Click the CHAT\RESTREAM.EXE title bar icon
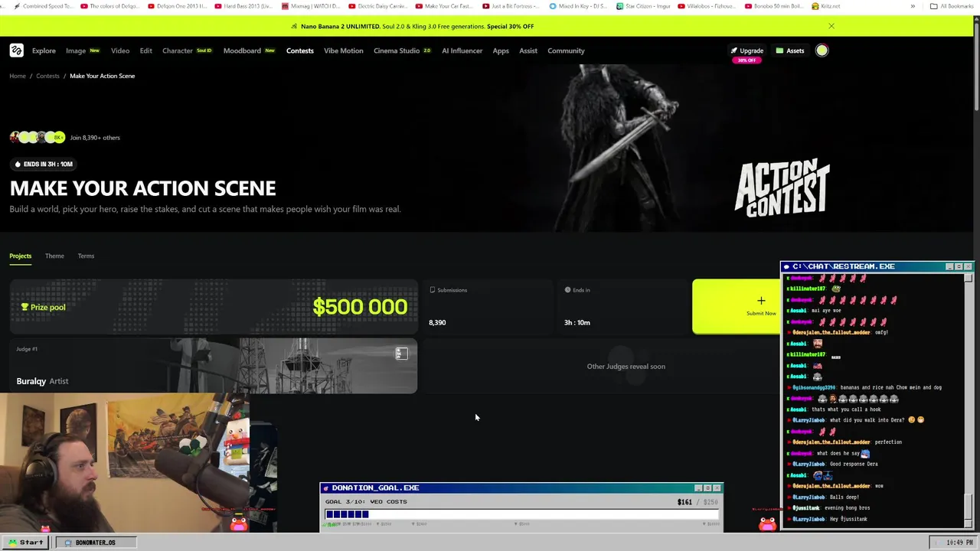 pyautogui.click(x=786, y=266)
